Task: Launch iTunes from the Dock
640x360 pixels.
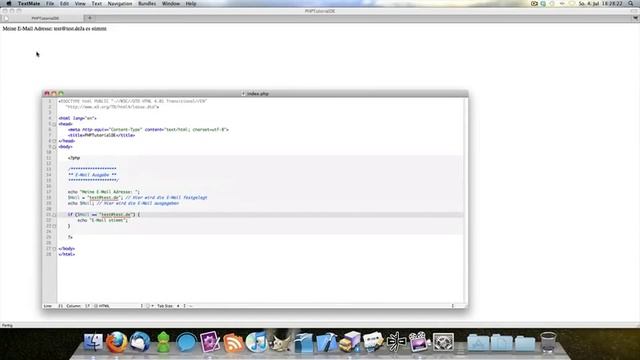Action: point(256,342)
